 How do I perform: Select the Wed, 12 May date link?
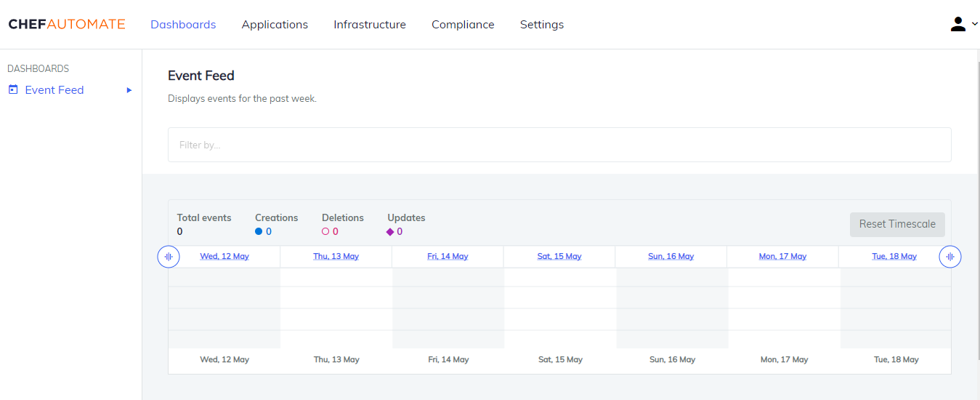click(224, 257)
